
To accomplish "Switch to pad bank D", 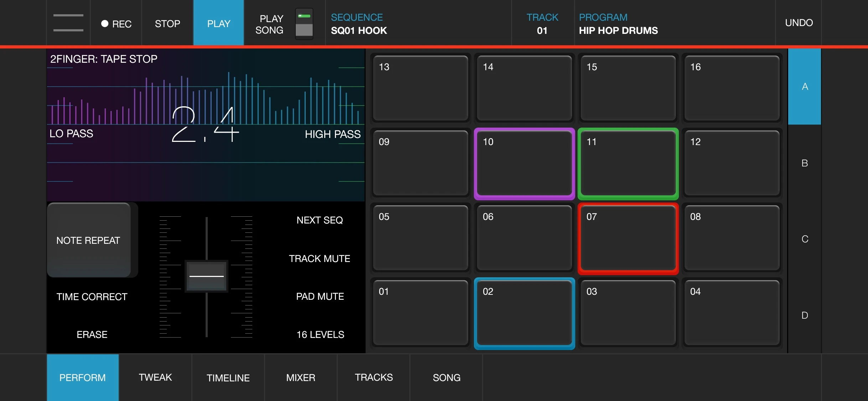I will [805, 315].
